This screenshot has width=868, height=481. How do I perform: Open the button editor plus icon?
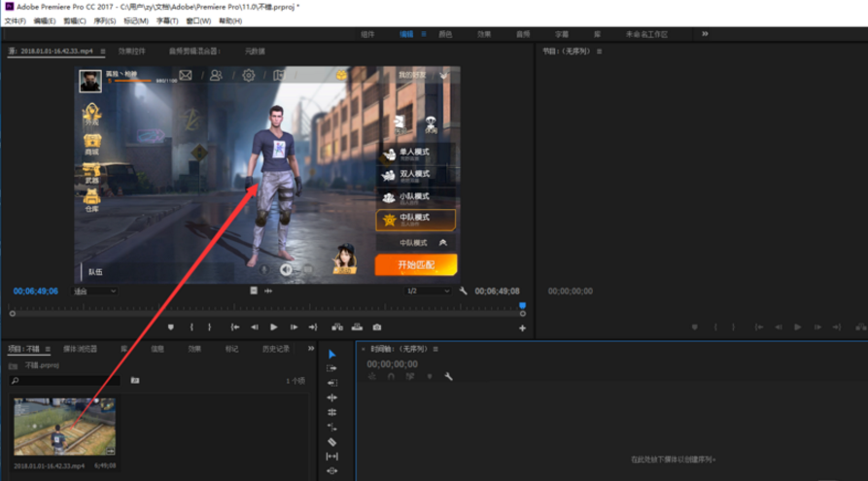[x=522, y=328]
